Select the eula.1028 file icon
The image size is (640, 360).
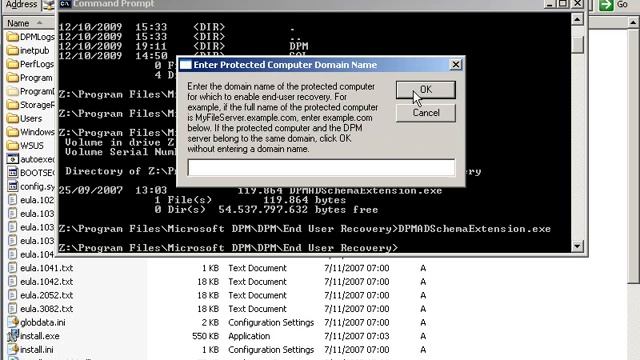pos(13,200)
